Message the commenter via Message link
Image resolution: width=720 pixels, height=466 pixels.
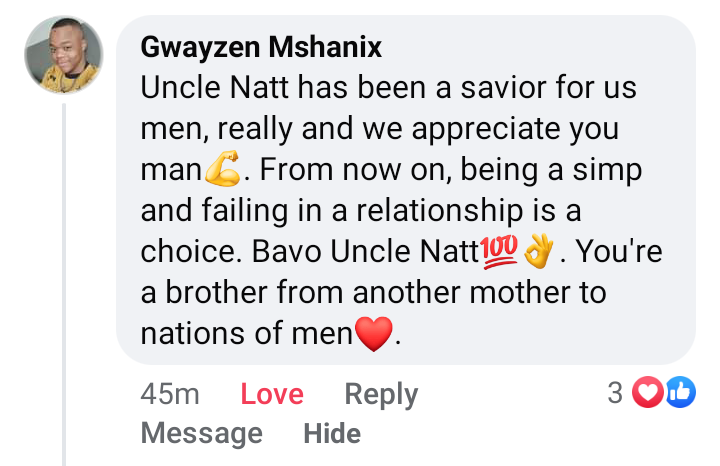(x=202, y=433)
